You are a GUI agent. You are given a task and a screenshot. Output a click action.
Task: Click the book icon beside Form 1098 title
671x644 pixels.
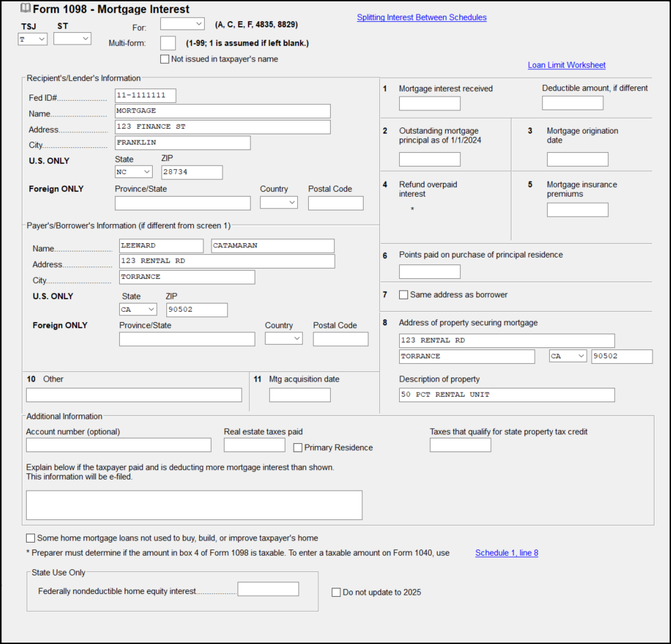tap(26, 8)
